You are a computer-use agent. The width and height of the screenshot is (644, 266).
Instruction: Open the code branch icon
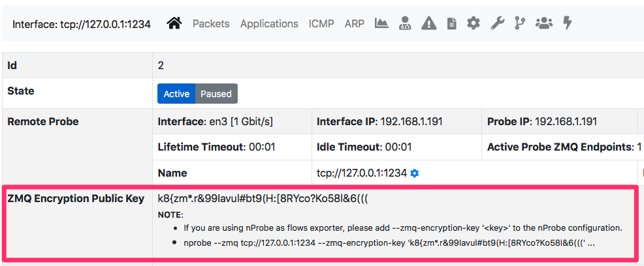pos(519,23)
